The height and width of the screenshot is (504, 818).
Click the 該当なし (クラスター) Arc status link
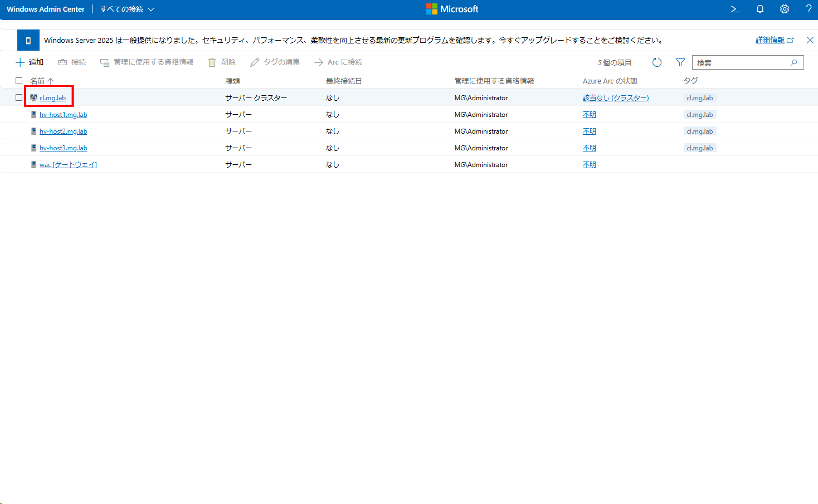616,98
